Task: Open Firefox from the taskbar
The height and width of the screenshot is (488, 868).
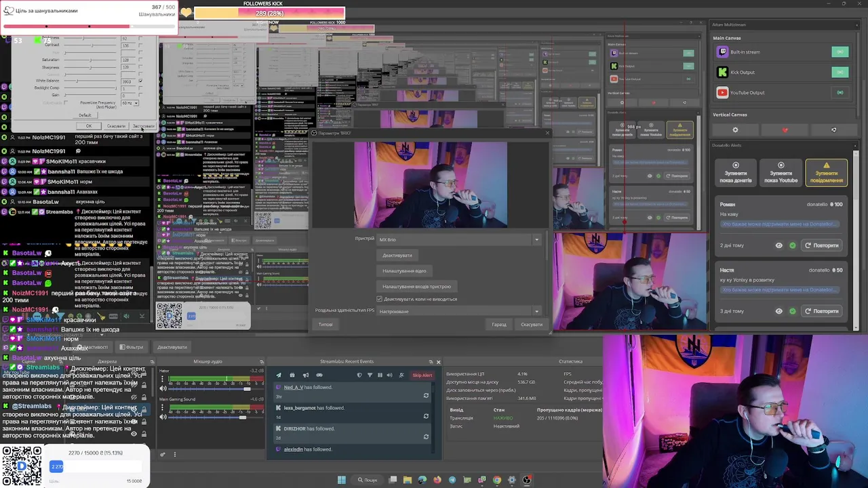Action: coord(437,480)
